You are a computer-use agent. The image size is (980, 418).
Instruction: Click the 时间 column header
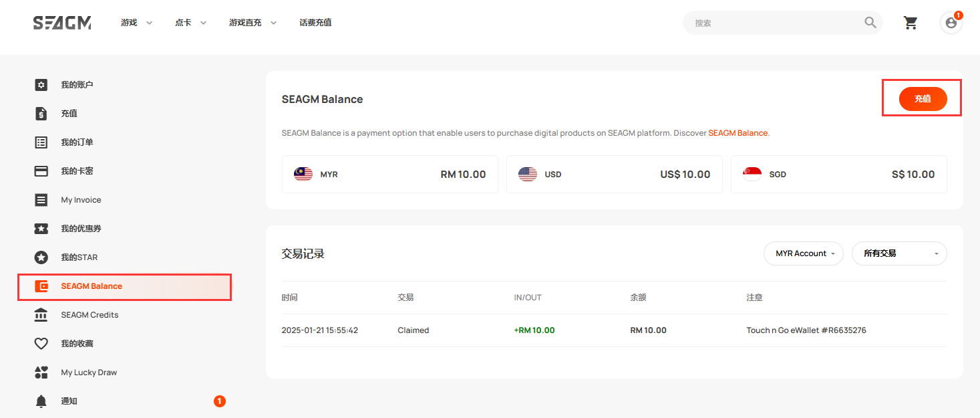tap(290, 298)
